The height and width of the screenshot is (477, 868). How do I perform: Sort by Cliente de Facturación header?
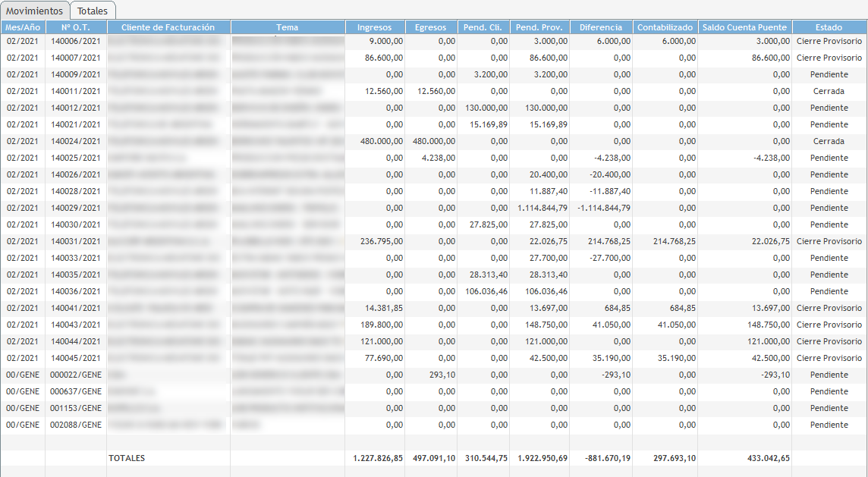click(168, 27)
